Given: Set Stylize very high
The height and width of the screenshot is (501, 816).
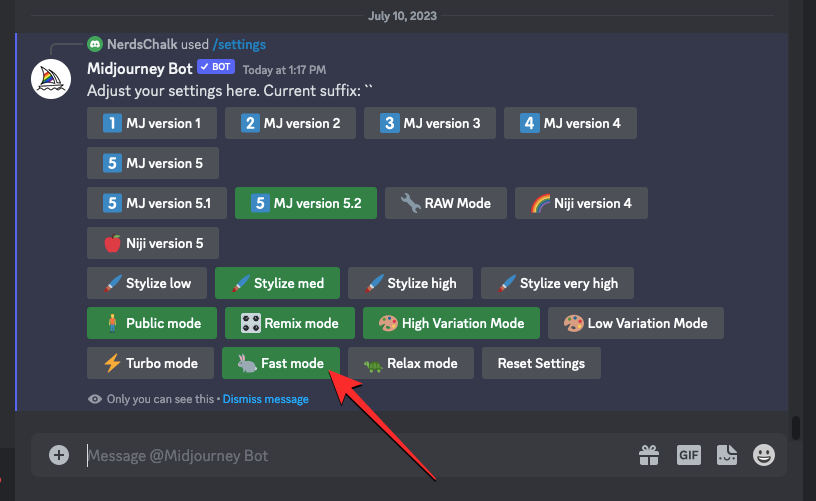Looking at the screenshot, I should (x=557, y=283).
